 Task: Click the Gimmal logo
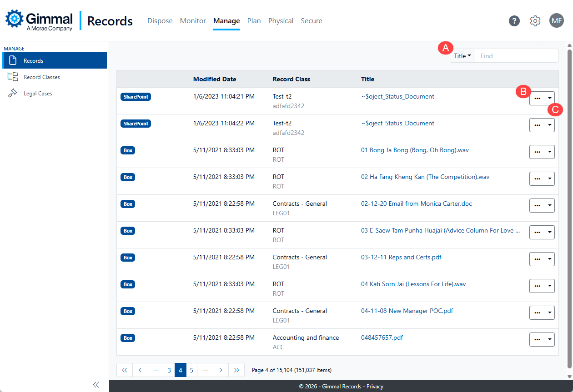click(x=39, y=21)
